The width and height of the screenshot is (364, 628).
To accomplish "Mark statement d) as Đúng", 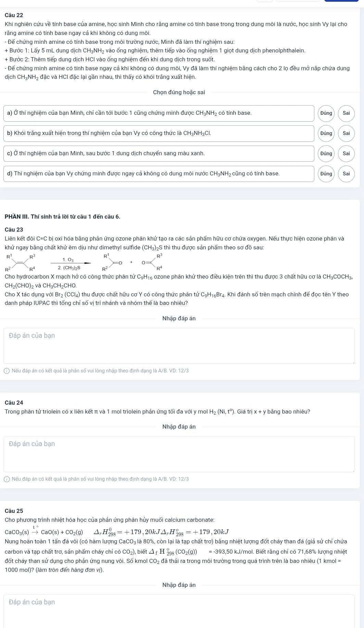I will 326,174.
